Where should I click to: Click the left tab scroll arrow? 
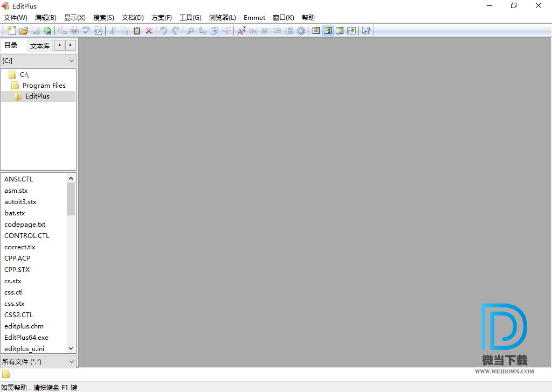[60, 45]
